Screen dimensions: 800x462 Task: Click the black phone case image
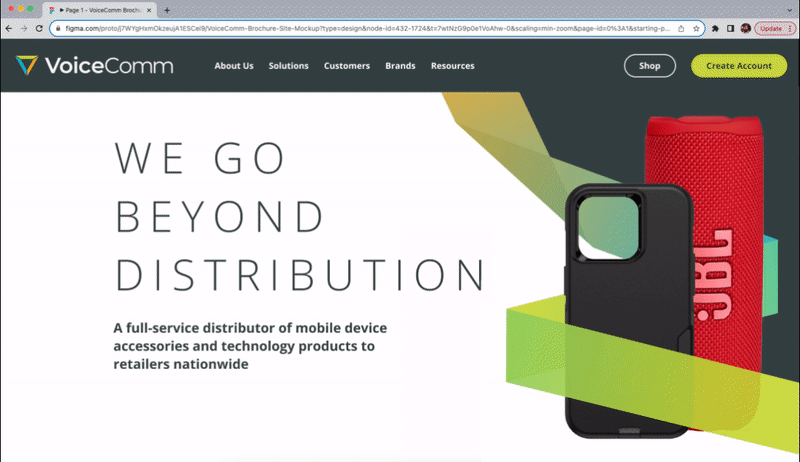(x=629, y=311)
